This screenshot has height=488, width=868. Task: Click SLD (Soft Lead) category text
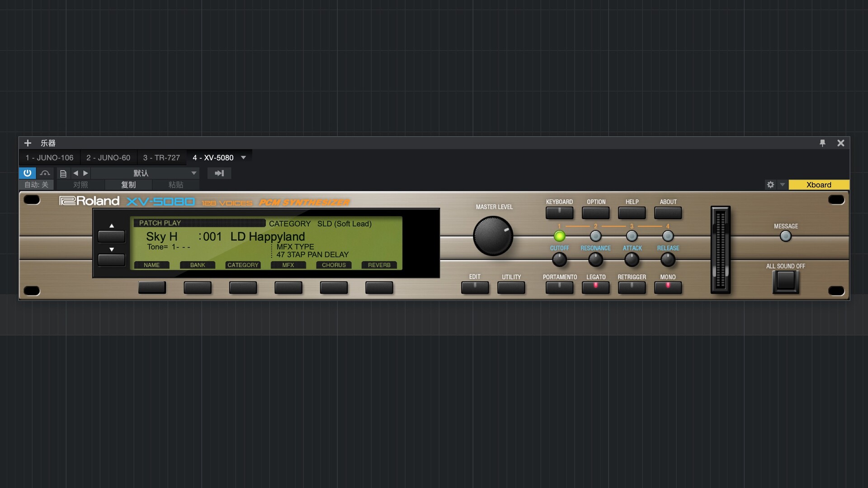coord(344,224)
